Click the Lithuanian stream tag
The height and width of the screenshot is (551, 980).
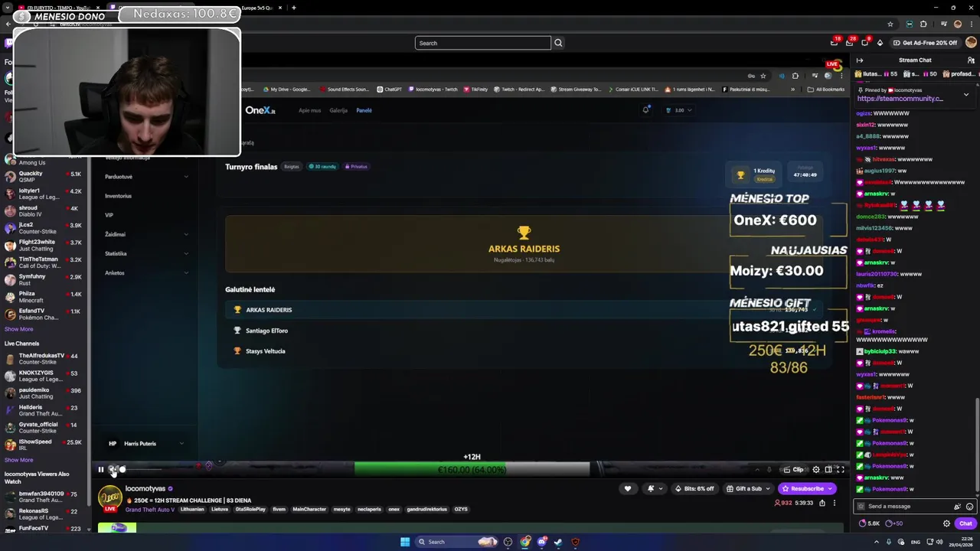(x=192, y=510)
